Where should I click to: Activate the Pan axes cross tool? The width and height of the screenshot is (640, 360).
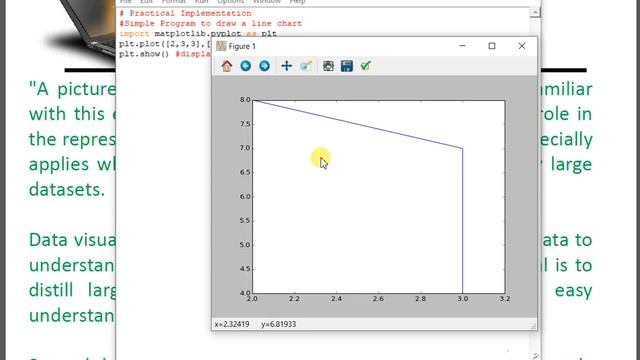coord(287,66)
